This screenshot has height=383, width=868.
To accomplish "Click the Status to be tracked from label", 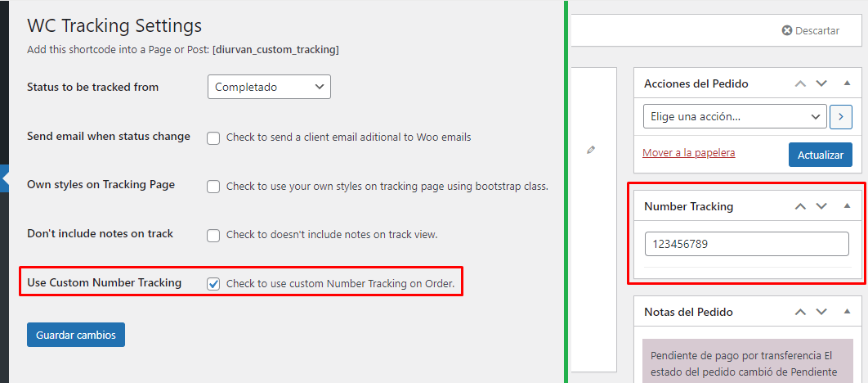I will (93, 87).
